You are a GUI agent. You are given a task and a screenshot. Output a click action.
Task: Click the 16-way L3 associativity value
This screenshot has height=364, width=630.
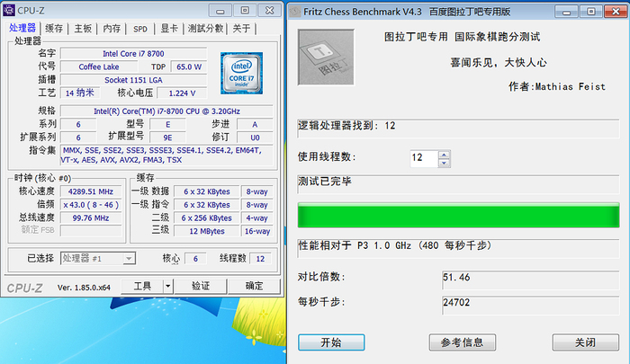(257, 231)
